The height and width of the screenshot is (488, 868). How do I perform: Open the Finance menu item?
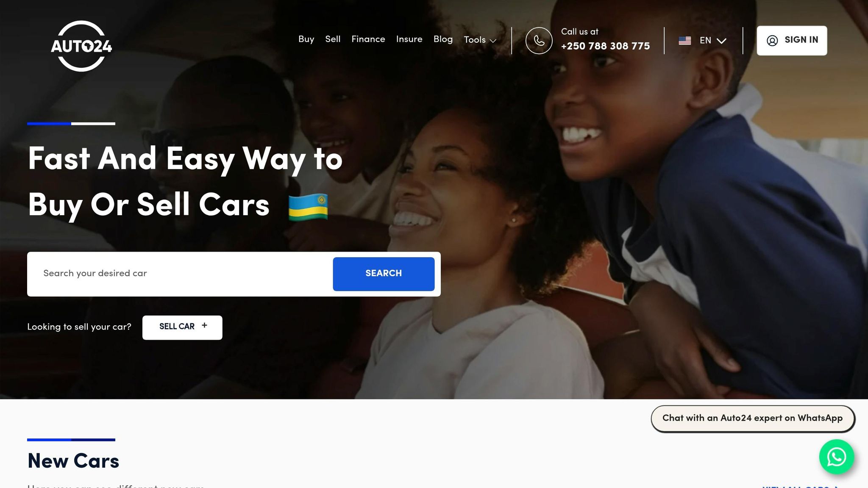pos(368,39)
